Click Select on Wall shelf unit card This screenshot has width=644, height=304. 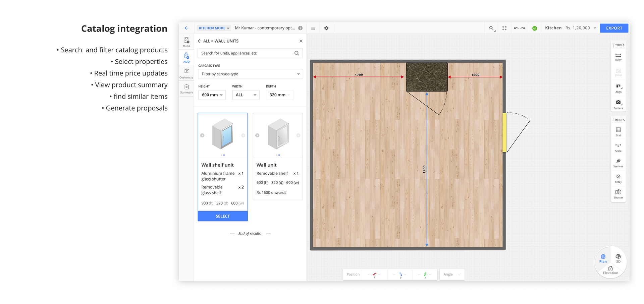(x=223, y=216)
